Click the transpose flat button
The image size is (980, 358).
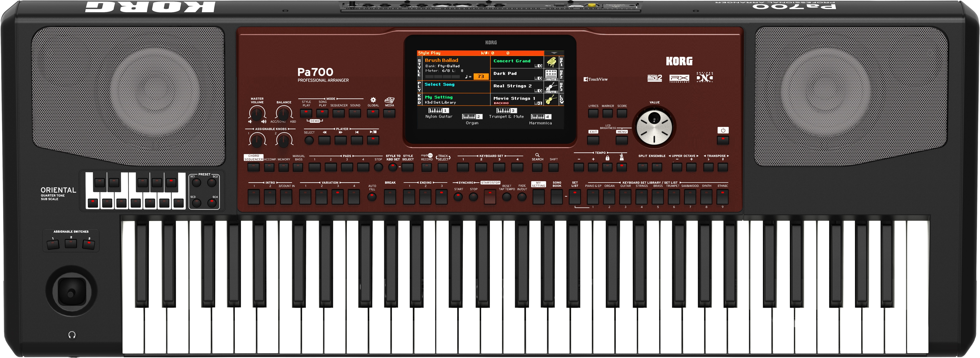click(x=708, y=167)
